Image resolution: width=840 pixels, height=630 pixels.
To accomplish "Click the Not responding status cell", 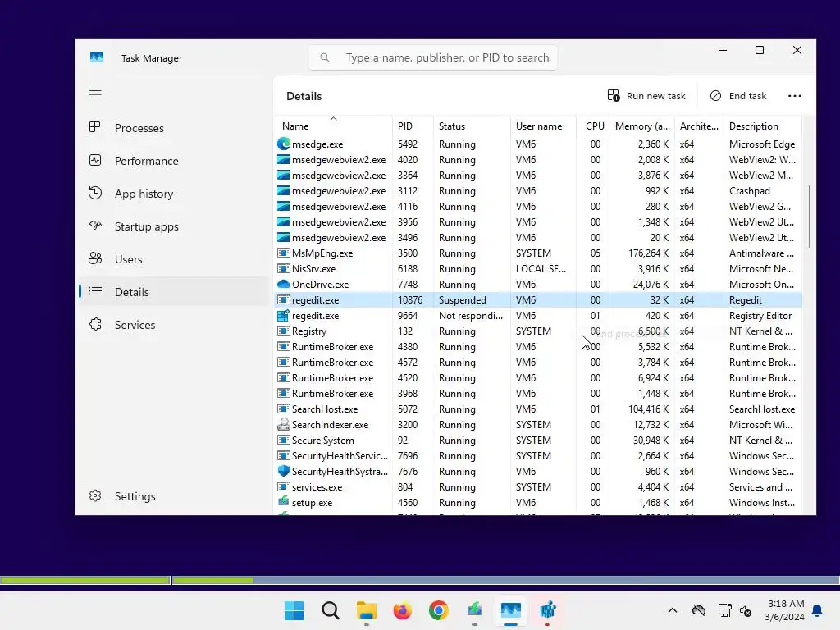I will coord(470,316).
